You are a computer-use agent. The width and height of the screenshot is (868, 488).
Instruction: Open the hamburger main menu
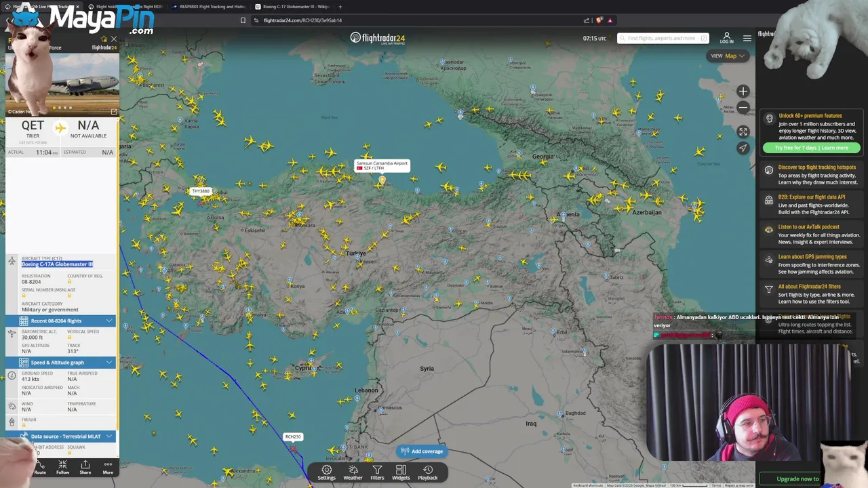coord(747,38)
